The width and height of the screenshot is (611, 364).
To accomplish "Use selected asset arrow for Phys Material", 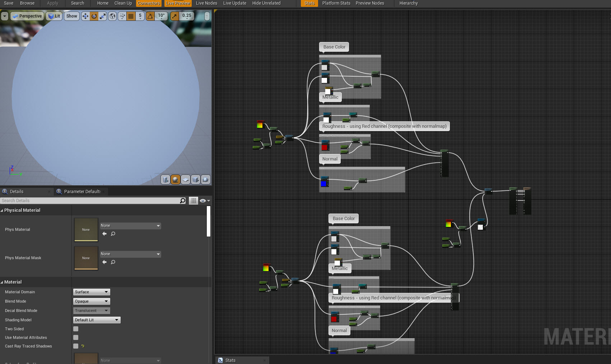I will click(104, 234).
